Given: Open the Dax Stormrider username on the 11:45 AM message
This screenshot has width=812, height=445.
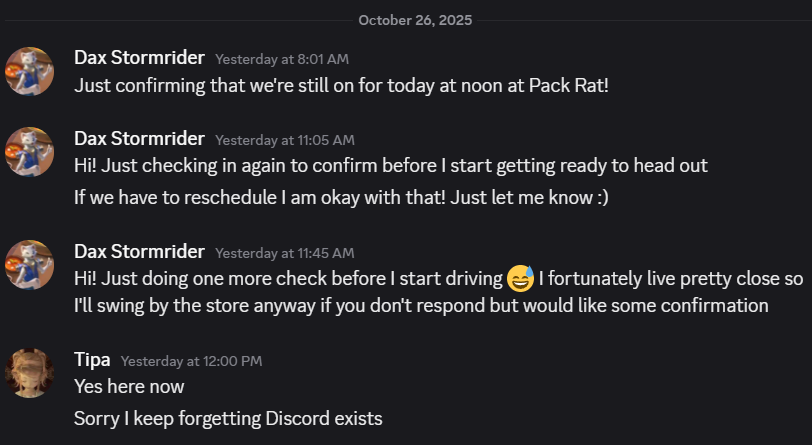Looking at the screenshot, I should [x=139, y=251].
